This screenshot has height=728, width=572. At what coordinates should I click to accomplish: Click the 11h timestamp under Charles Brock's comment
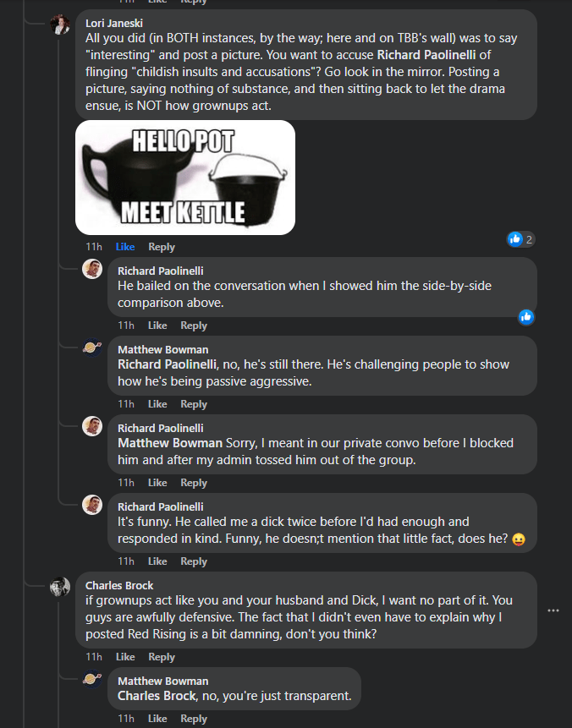click(93, 657)
